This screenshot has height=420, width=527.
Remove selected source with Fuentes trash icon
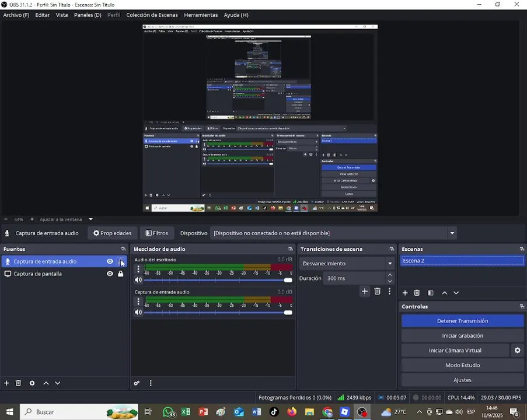pos(18,383)
